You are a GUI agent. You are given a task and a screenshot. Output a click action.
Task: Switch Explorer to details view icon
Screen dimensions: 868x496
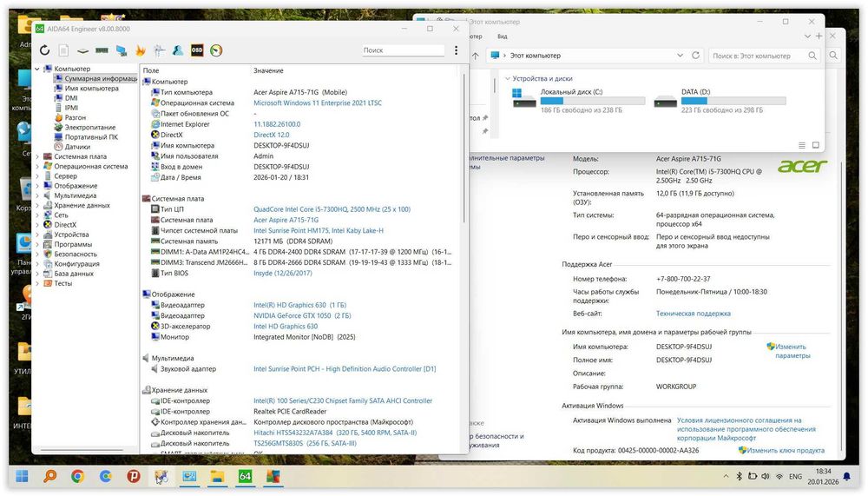click(x=801, y=145)
